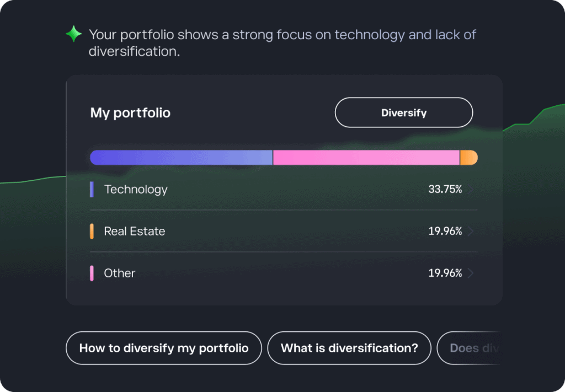Viewport: 565px width, 392px height.
Task: Click the AI portfolio insight message text
Action: coord(282,43)
